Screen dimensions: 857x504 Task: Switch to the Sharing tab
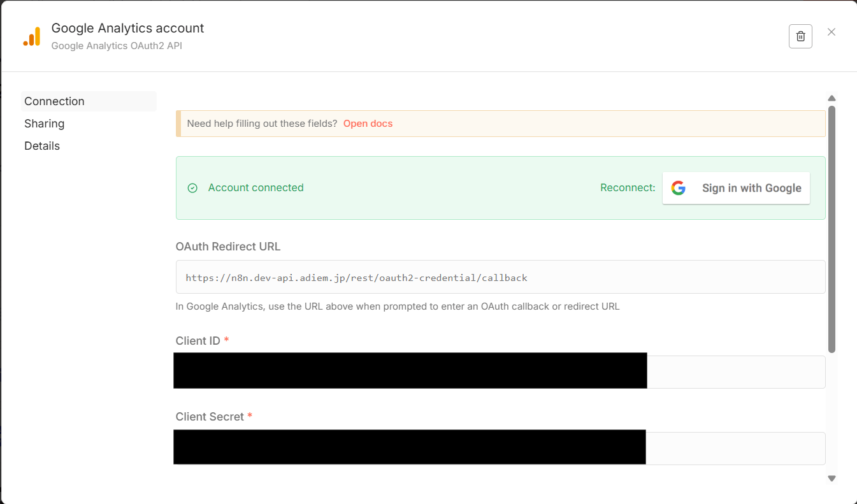click(45, 124)
